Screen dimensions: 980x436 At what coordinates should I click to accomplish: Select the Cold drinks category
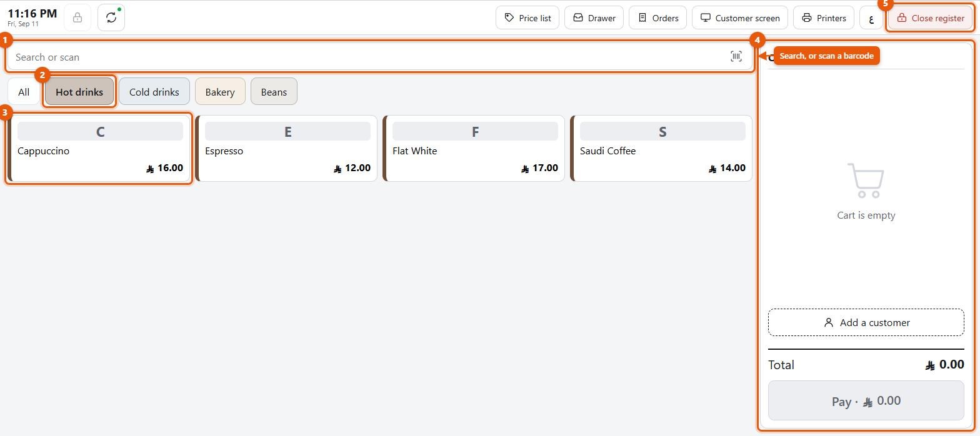coord(154,92)
